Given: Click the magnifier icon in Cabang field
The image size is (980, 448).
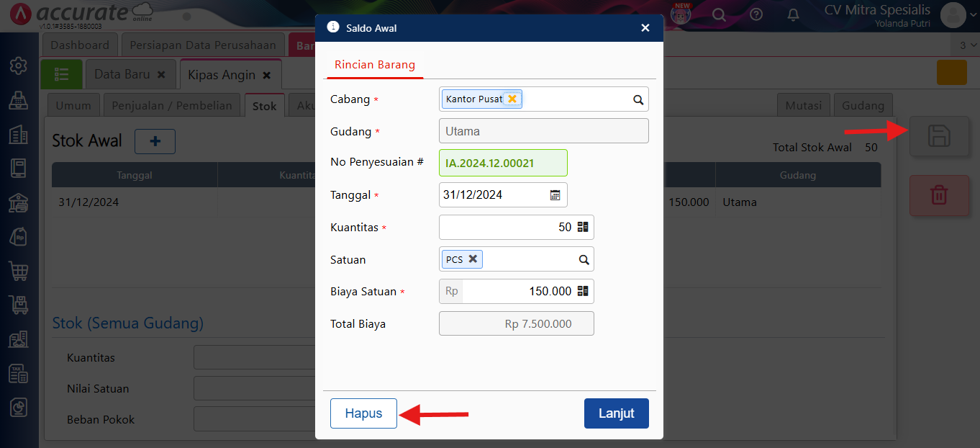Looking at the screenshot, I should [x=638, y=99].
